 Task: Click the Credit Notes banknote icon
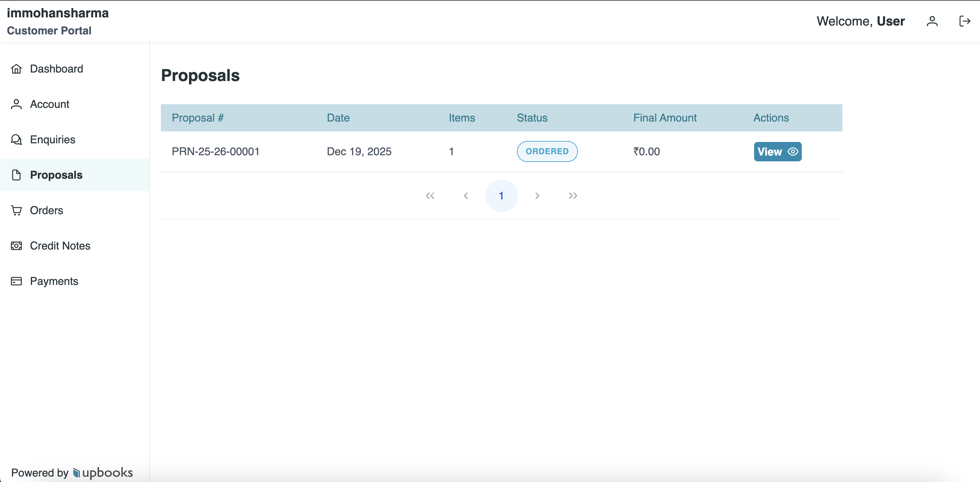[x=16, y=245]
